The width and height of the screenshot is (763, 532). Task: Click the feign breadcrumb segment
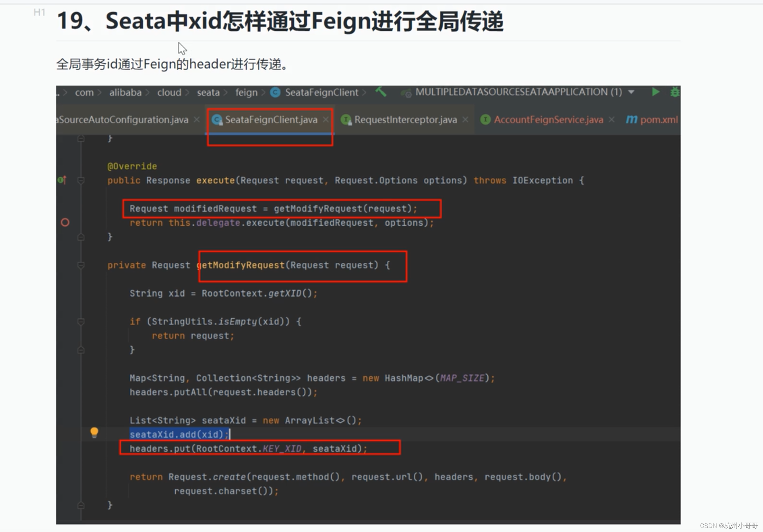[246, 92]
